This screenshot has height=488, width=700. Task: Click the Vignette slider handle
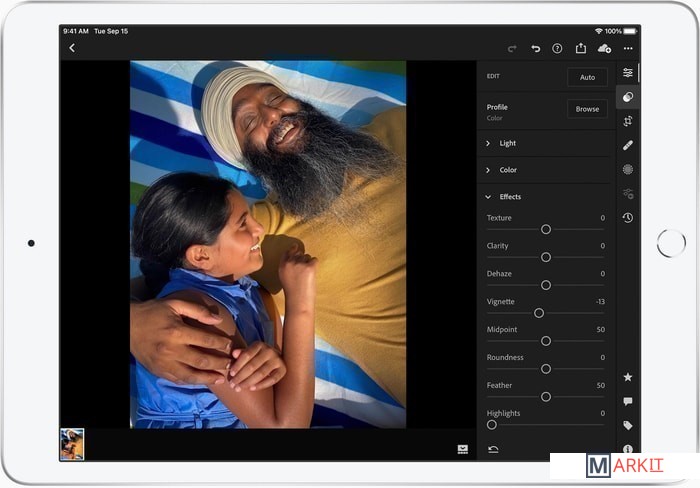[x=539, y=313]
